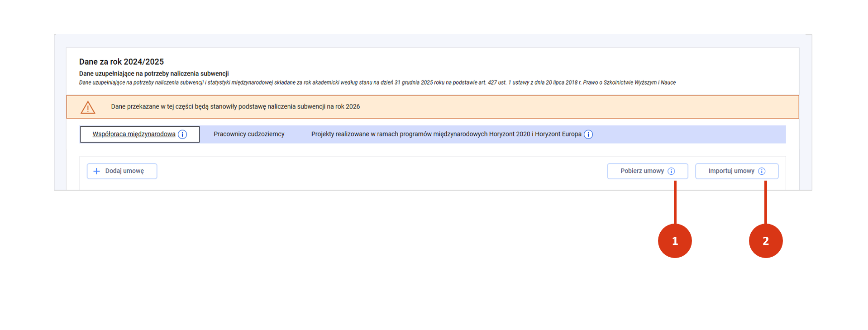This screenshot has width=868, height=330.
Task: Click the Importuj umowy button
Action: [x=731, y=171]
